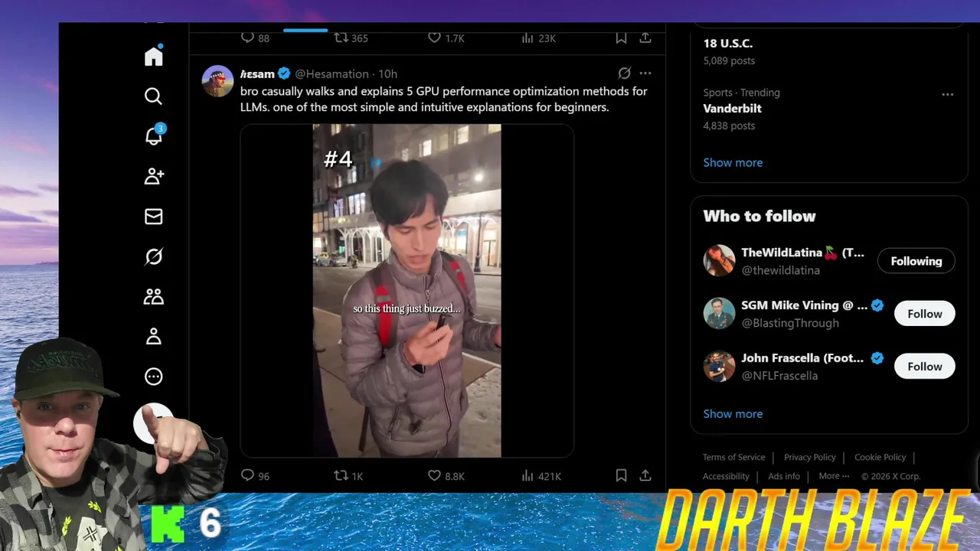Open Communities icon in sidebar
980x551 pixels.
154,296
